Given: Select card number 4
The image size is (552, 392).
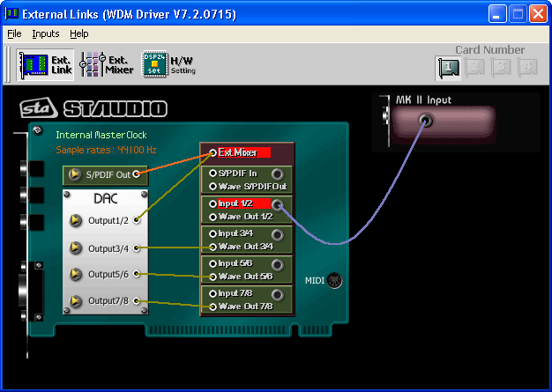Looking at the screenshot, I should click(x=527, y=67).
